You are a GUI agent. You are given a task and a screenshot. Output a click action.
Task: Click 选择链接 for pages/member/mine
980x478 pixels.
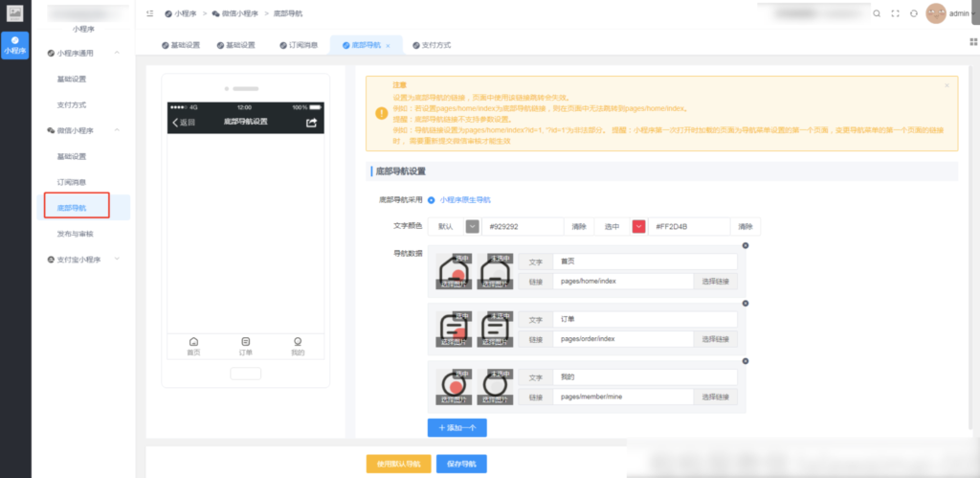tap(716, 397)
